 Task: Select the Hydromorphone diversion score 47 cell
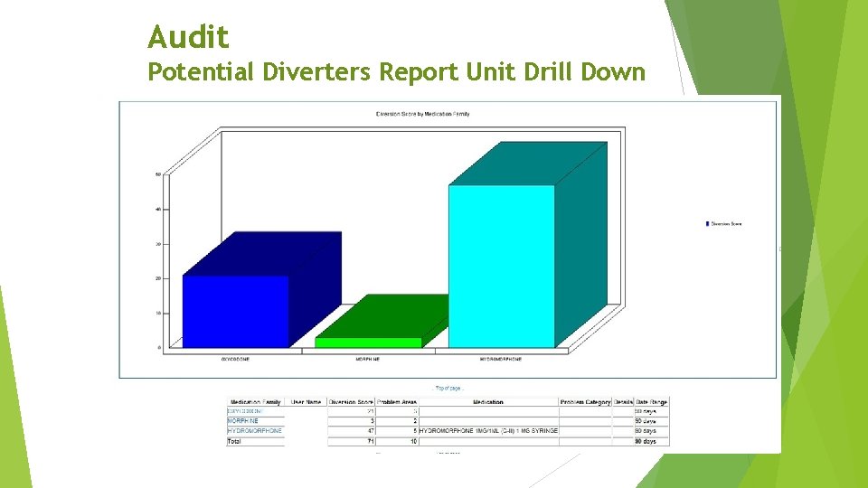351,430
